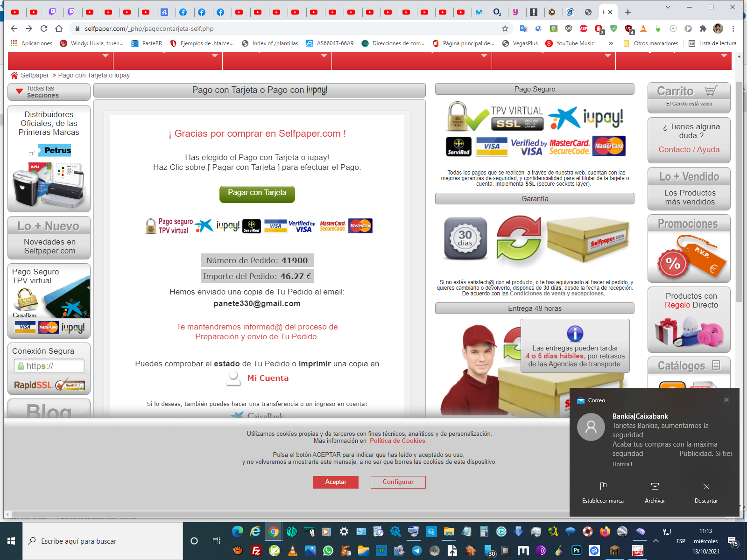Image resolution: width=747 pixels, height=560 pixels.
Task: Open the Carrito shopping cart icon
Action: coord(711,91)
